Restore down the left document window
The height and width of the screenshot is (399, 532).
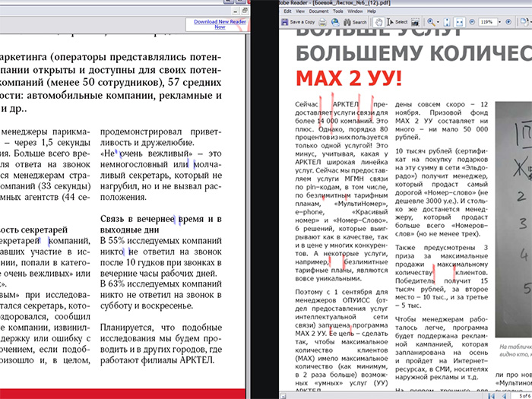coord(245,11)
